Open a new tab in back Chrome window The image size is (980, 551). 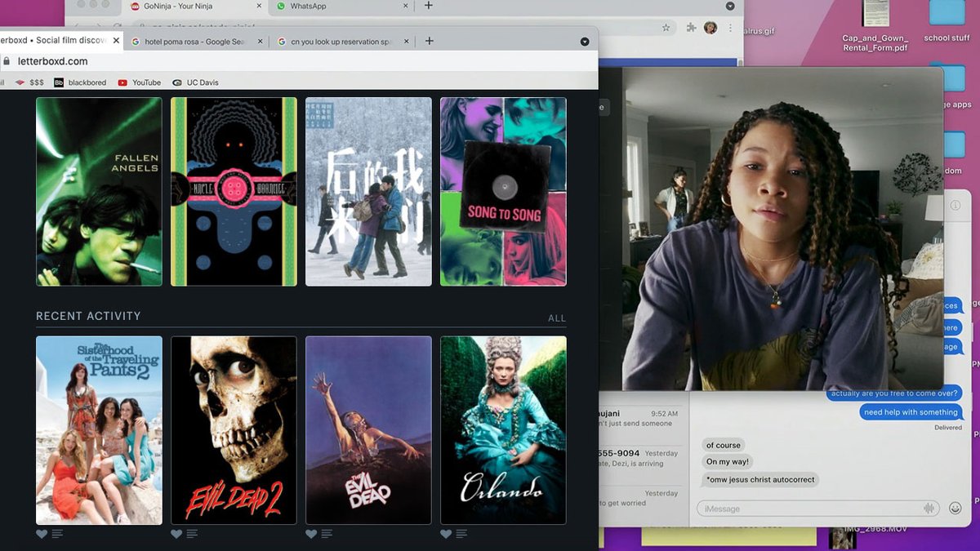pos(429,6)
